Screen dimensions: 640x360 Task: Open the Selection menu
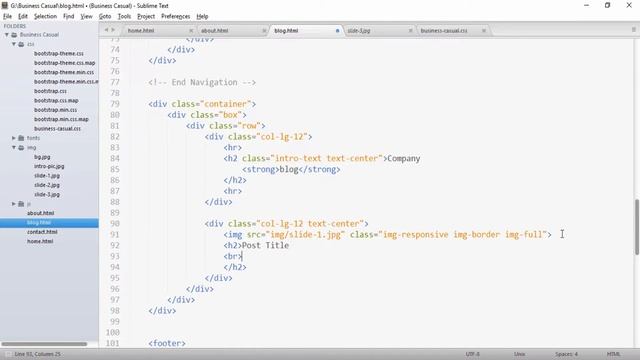coord(45,16)
